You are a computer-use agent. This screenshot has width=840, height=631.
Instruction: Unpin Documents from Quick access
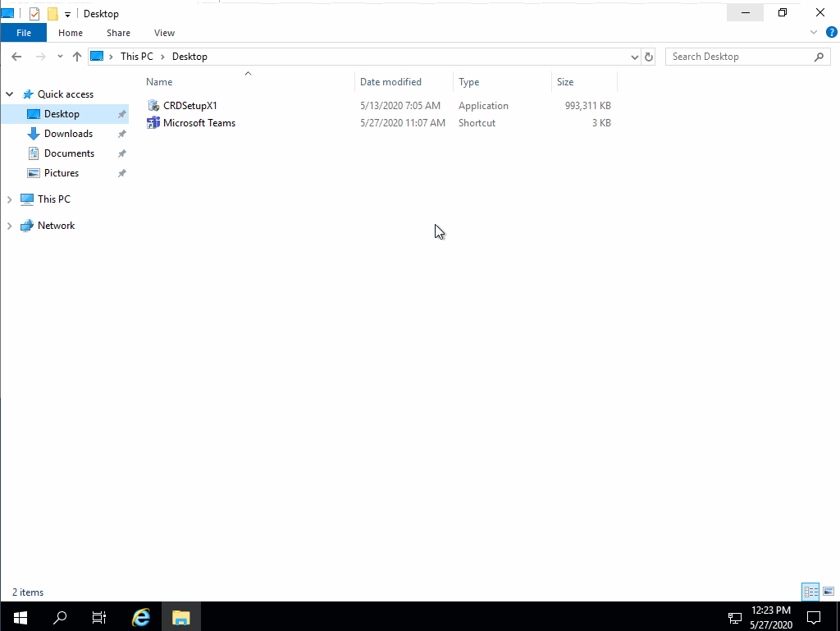121,153
